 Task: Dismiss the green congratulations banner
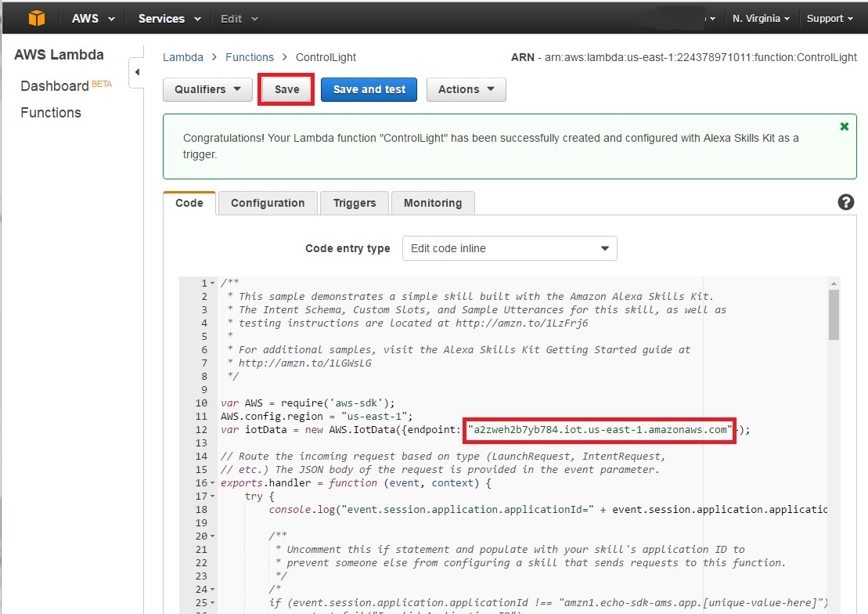[845, 126]
